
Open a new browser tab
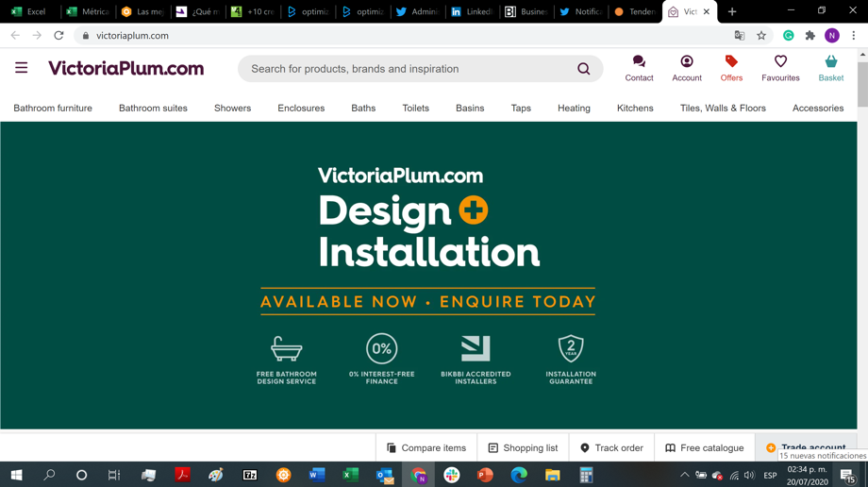pos(732,11)
